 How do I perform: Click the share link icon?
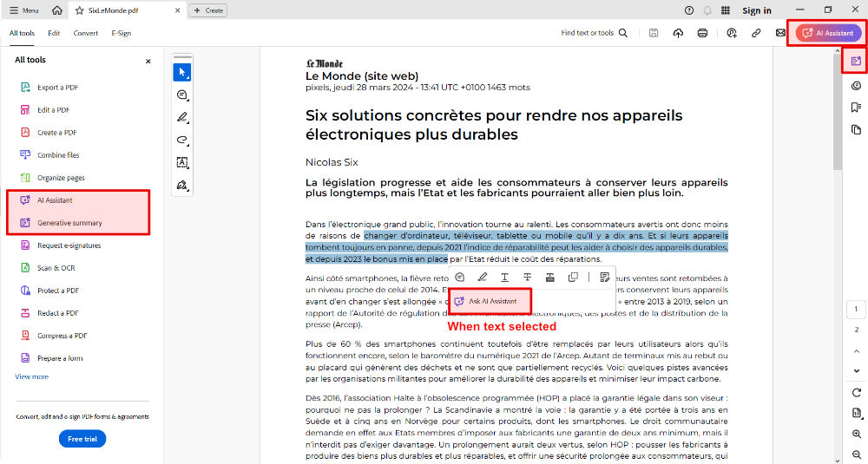click(756, 33)
